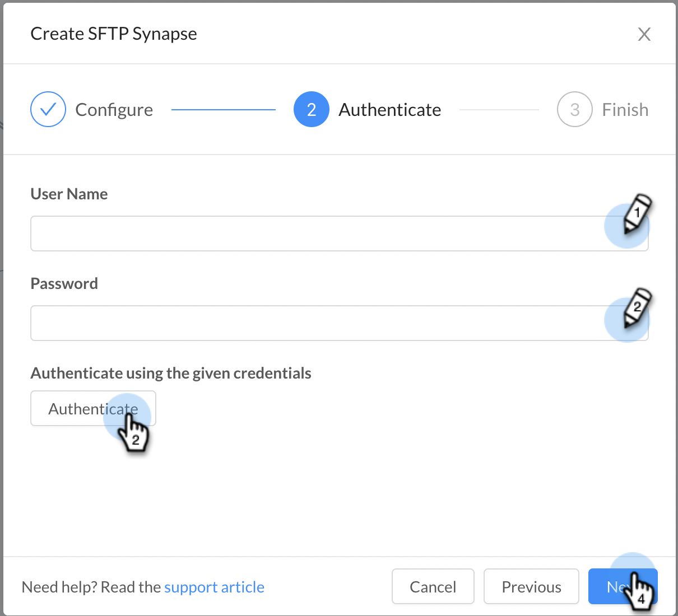The image size is (678, 616).
Task: Click the Create SFTP Synapse title
Action: pyautogui.click(x=114, y=34)
